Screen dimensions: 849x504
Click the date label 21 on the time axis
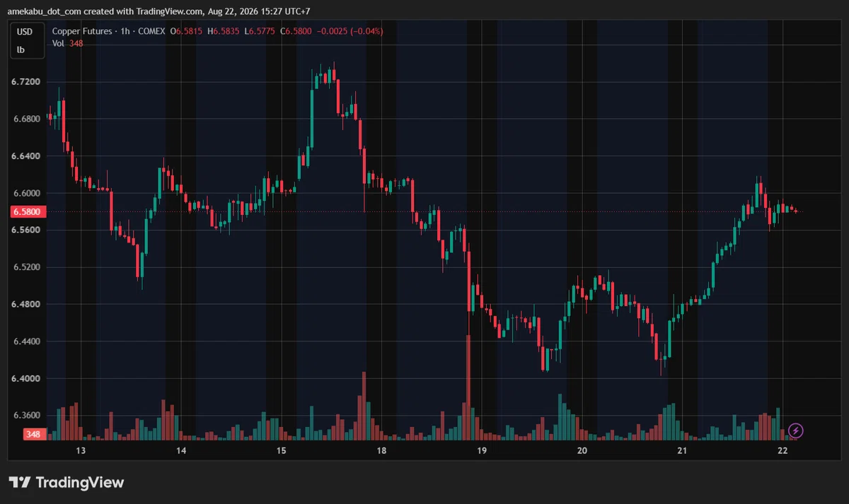tap(683, 451)
